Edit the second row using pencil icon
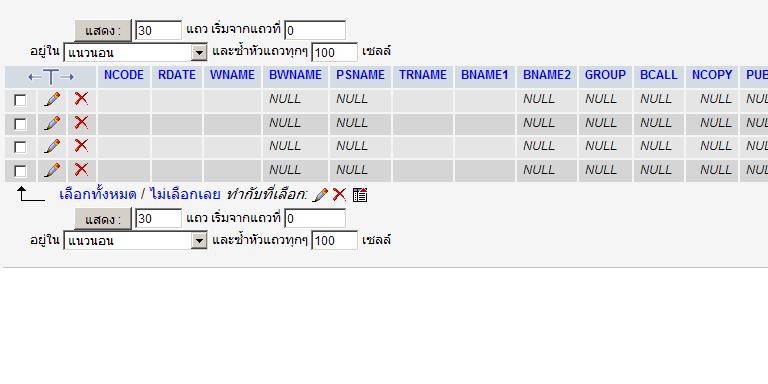 click(x=52, y=123)
